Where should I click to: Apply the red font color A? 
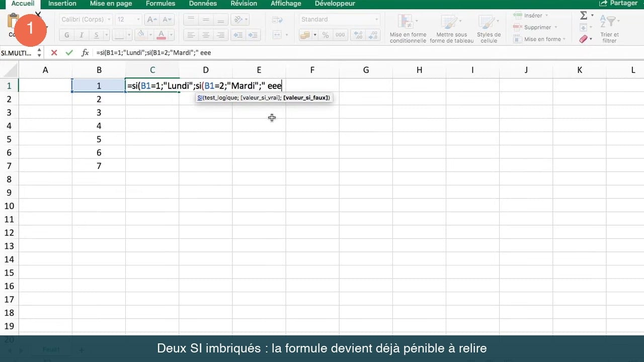161,35
